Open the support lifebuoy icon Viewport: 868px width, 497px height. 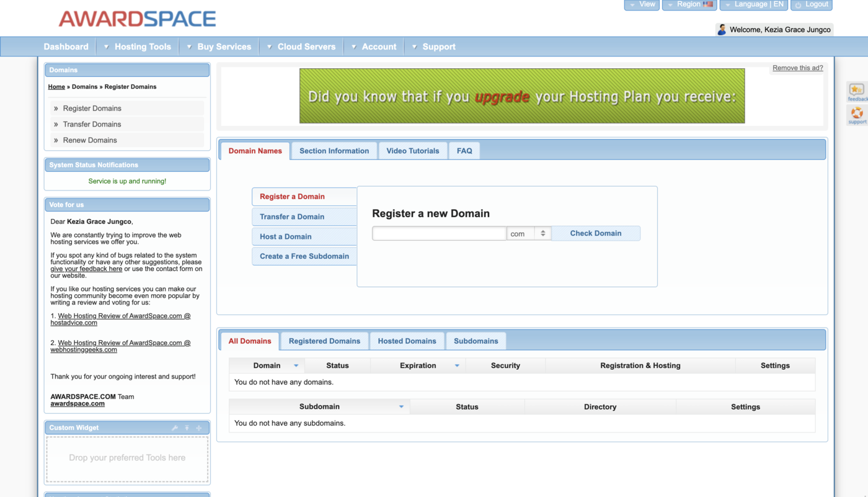click(x=856, y=112)
